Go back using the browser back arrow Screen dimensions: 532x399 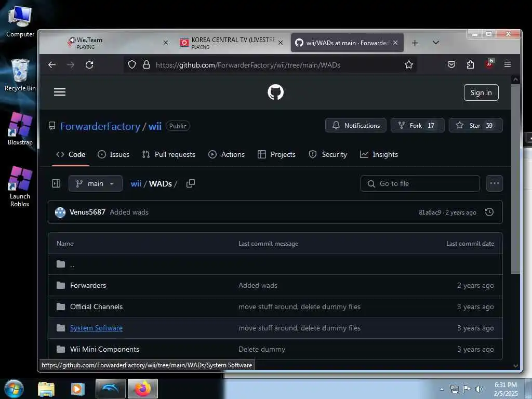pyautogui.click(x=52, y=65)
